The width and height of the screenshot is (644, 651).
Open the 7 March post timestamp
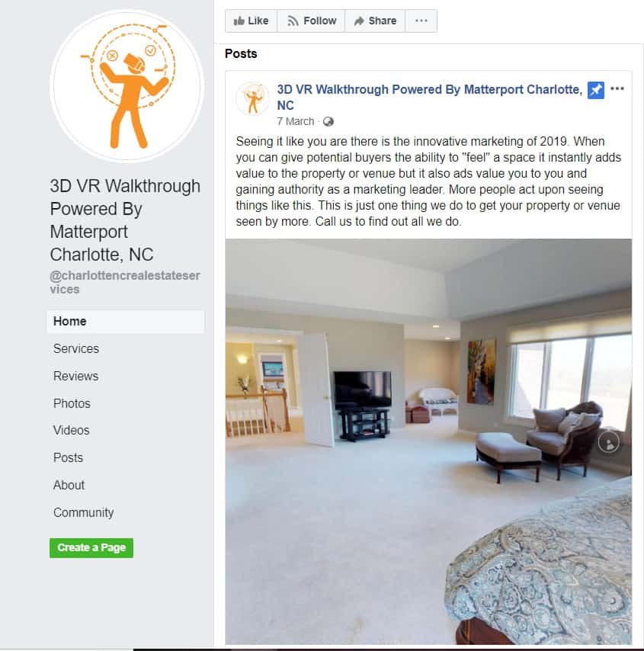(296, 122)
